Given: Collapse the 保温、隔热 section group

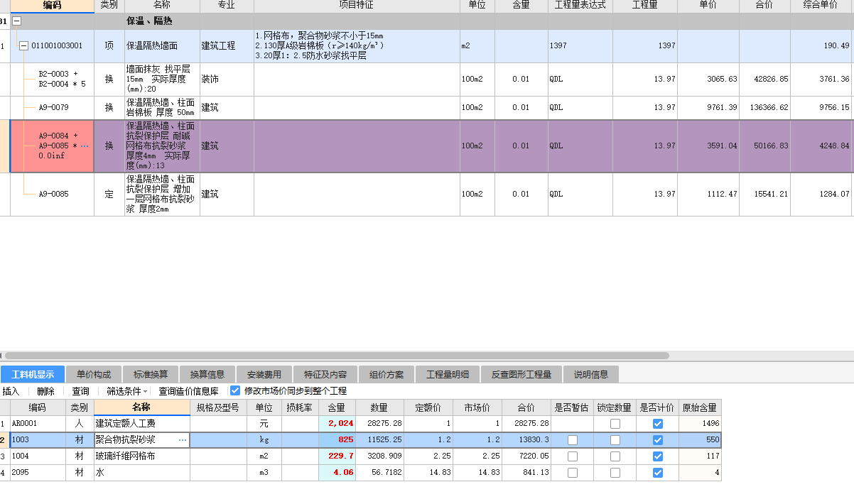Looking at the screenshot, I should click(x=17, y=21).
